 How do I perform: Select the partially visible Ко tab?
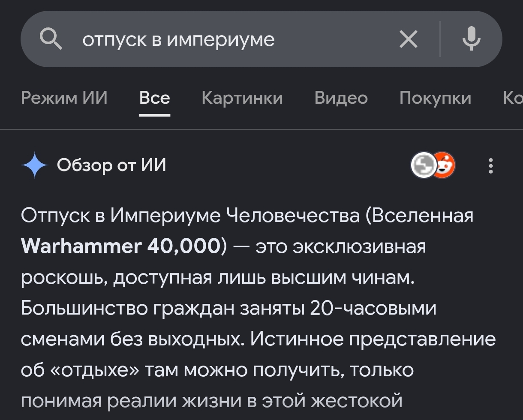click(x=513, y=98)
